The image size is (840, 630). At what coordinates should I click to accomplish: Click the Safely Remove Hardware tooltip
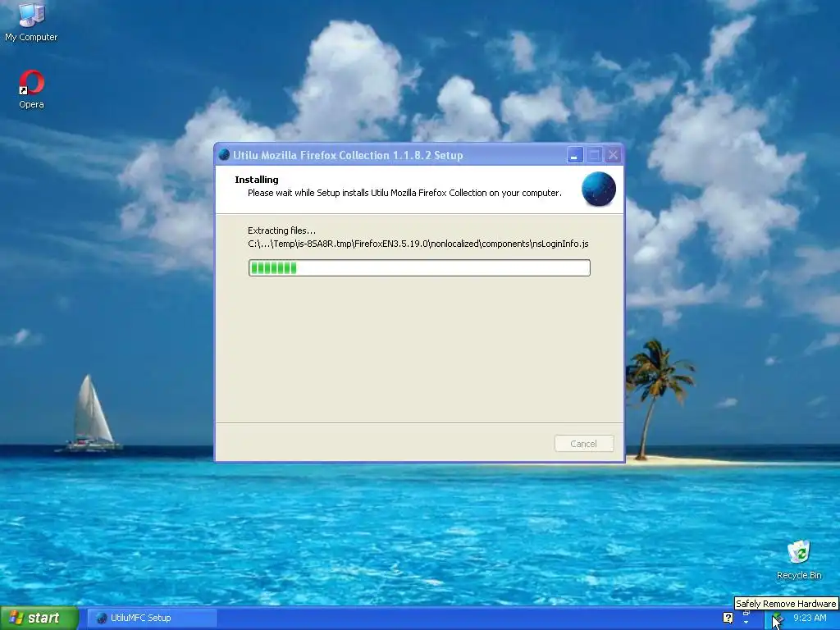(x=786, y=603)
